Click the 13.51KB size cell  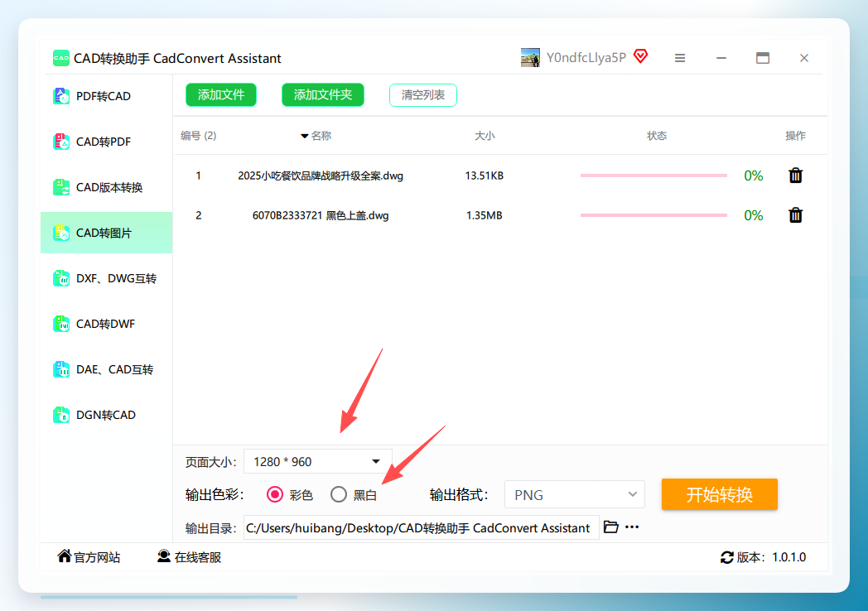[485, 176]
